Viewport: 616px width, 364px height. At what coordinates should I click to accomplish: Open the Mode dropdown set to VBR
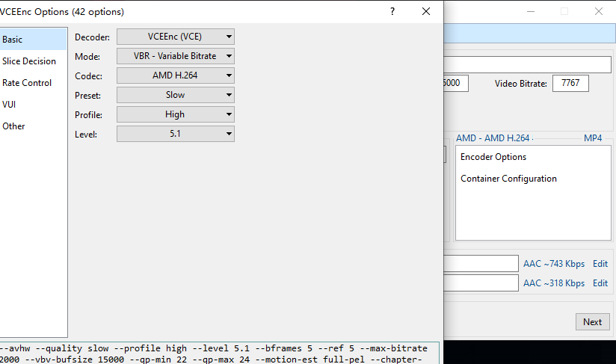coord(175,56)
